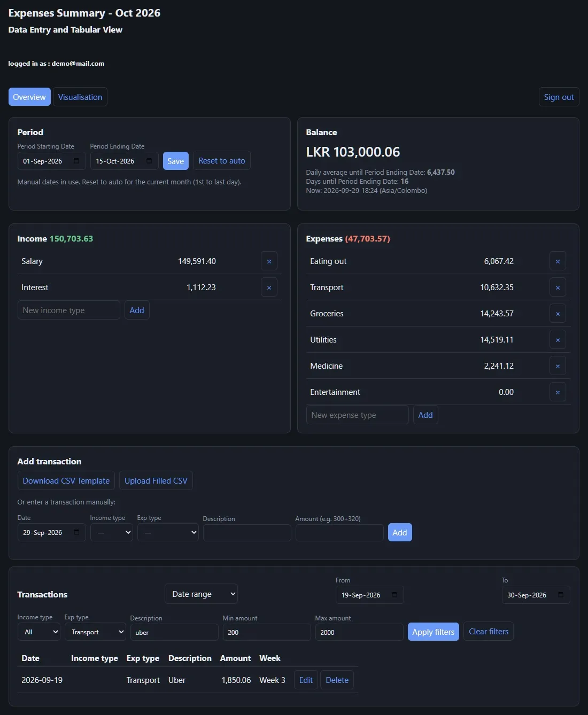Add the new income type
Image resolution: width=588 pixels, height=715 pixels.
click(137, 310)
